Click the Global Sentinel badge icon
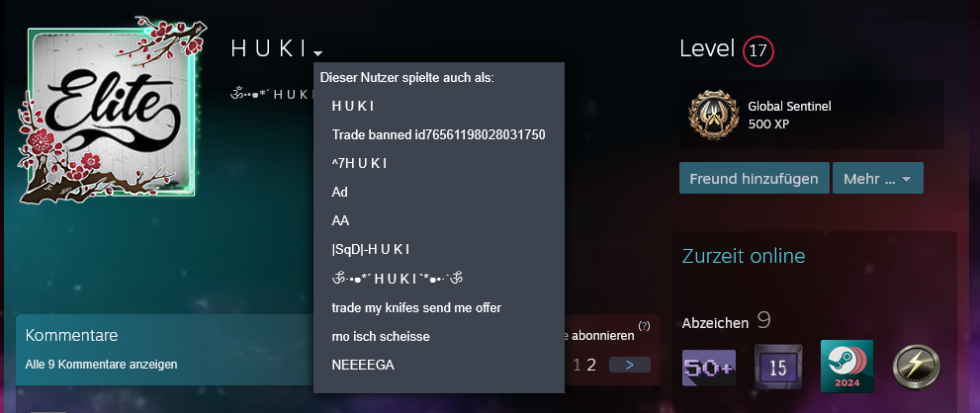The width and height of the screenshot is (980, 413). click(x=712, y=115)
